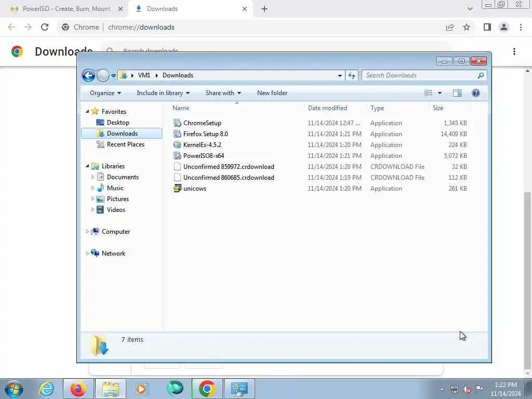Click the Explorer forward navigation arrow
This screenshot has width=532, height=399.
(103, 75)
